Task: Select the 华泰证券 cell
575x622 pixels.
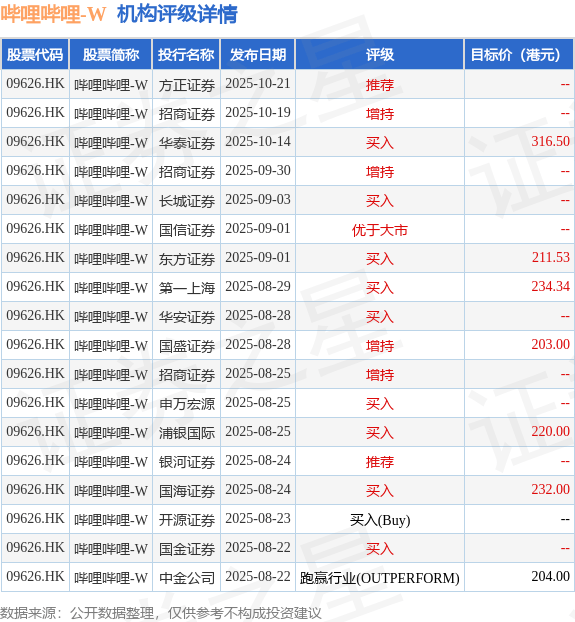Action: click(187, 143)
